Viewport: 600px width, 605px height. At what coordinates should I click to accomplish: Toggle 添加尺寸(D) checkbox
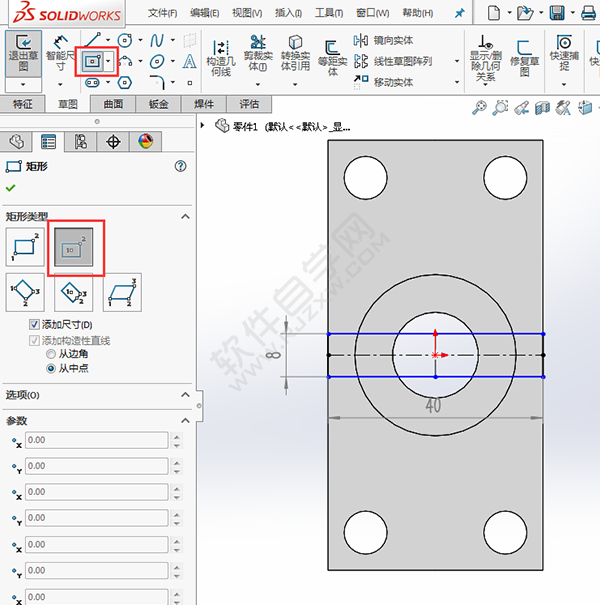(x=34, y=324)
